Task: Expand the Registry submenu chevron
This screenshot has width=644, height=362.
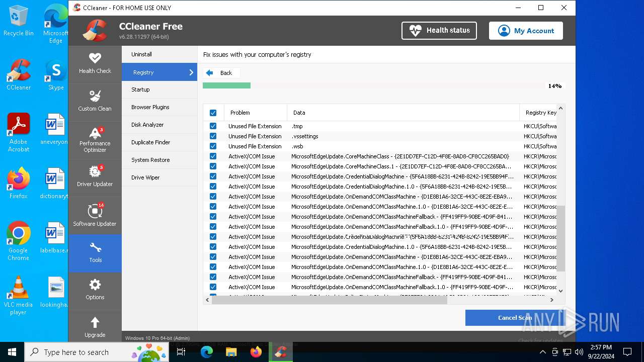Action: coord(191,72)
